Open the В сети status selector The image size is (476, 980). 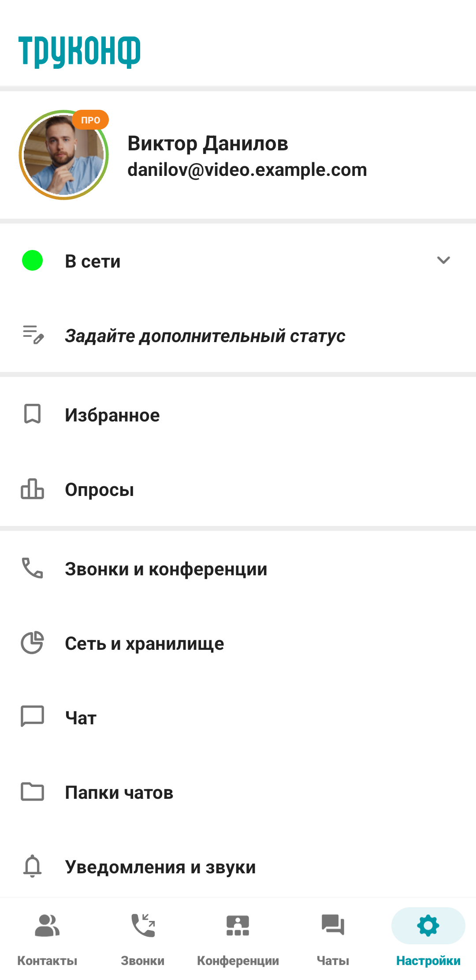pos(93,261)
